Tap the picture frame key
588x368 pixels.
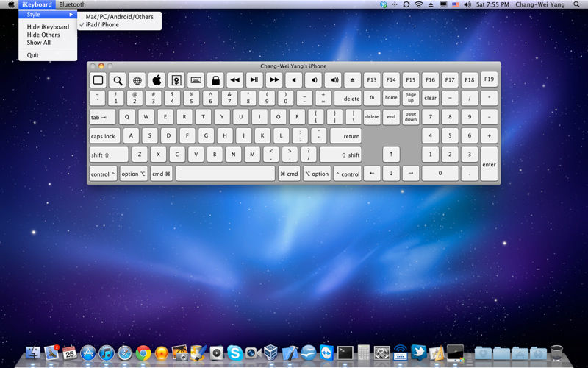click(176, 80)
